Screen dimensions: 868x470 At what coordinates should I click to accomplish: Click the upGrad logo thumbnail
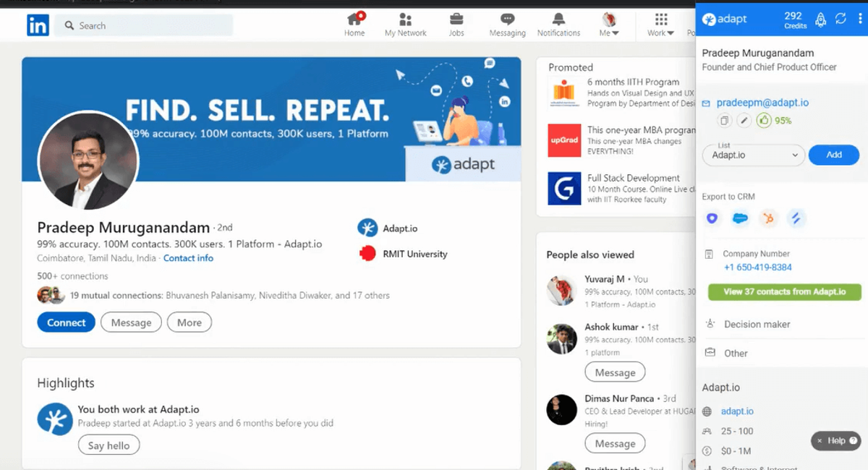pyautogui.click(x=564, y=140)
